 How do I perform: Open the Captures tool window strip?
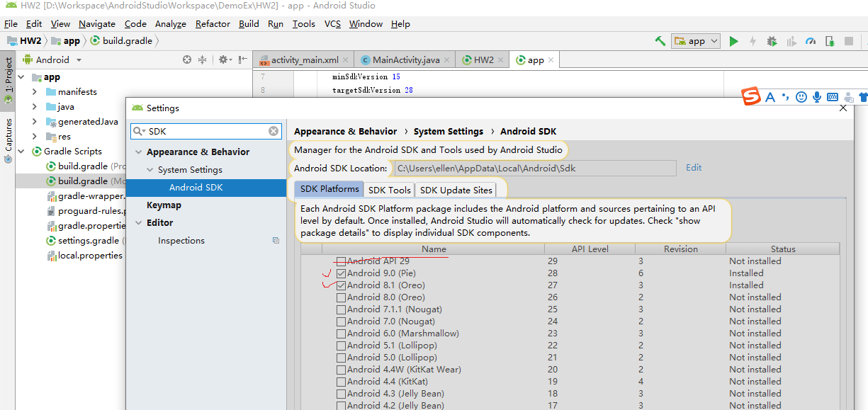(x=9, y=139)
